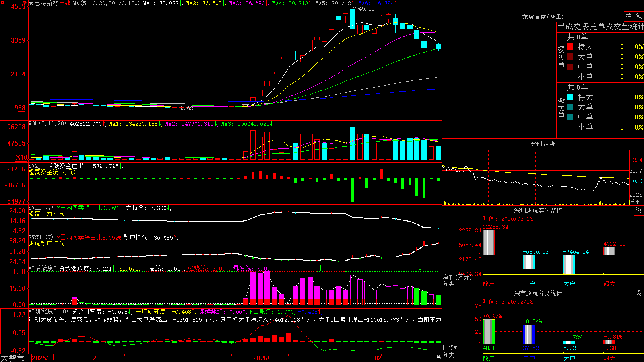
Task: Click the 委卖单 section label
Action: pos(561,108)
